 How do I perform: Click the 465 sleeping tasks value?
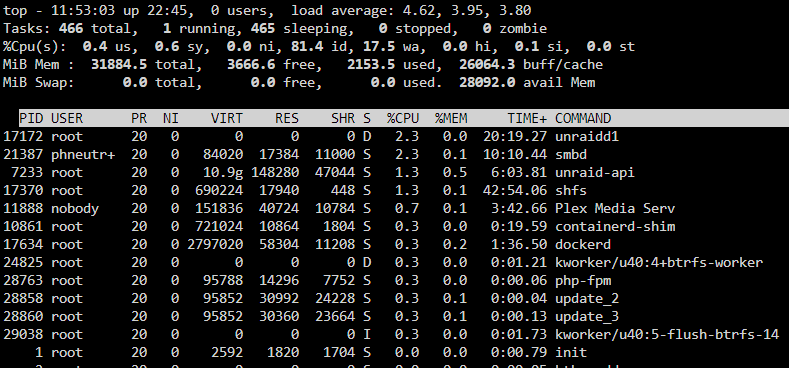[x=263, y=29]
